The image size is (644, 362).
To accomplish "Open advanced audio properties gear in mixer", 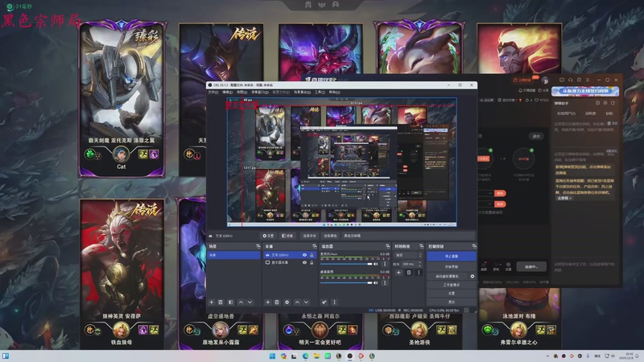I will pyautogui.click(x=324, y=302).
